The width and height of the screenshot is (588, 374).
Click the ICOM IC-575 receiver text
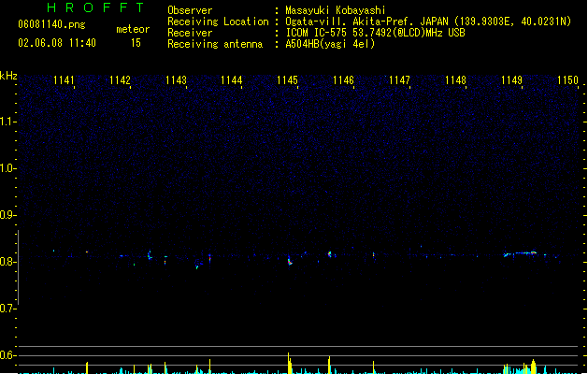tap(375, 33)
